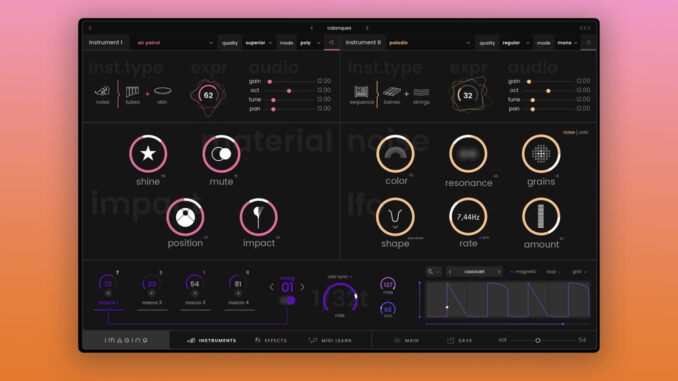Load the next preset after "calanques"

[x=367, y=28]
